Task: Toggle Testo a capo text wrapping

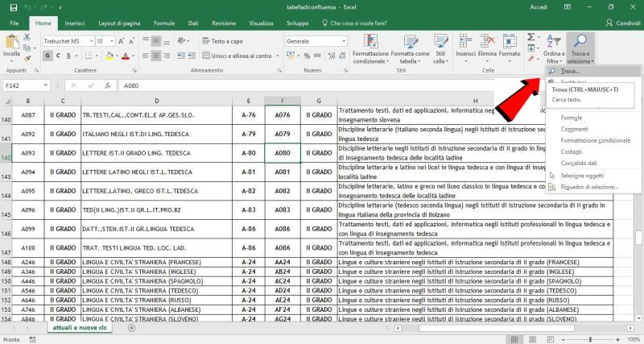Action: (221, 40)
